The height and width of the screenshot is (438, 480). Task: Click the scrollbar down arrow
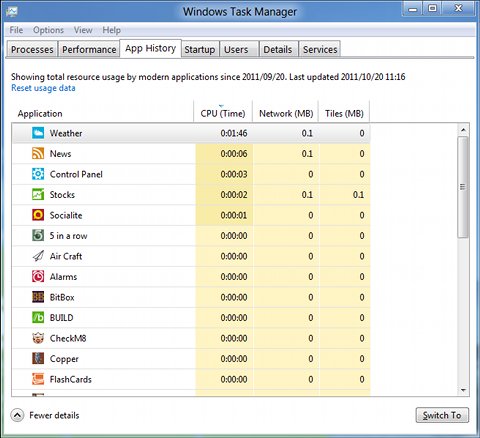pyautogui.click(x=463, y=390)
